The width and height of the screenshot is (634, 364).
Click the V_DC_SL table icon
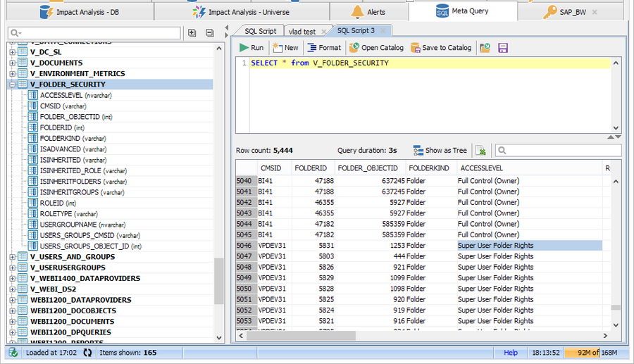[x=23, y=51]
